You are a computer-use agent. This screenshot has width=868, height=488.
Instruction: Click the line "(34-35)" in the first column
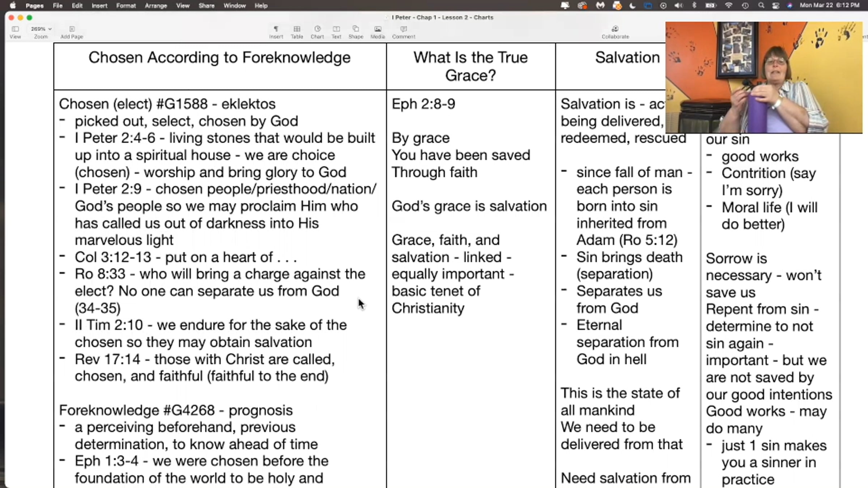click(x=98, y=308)
